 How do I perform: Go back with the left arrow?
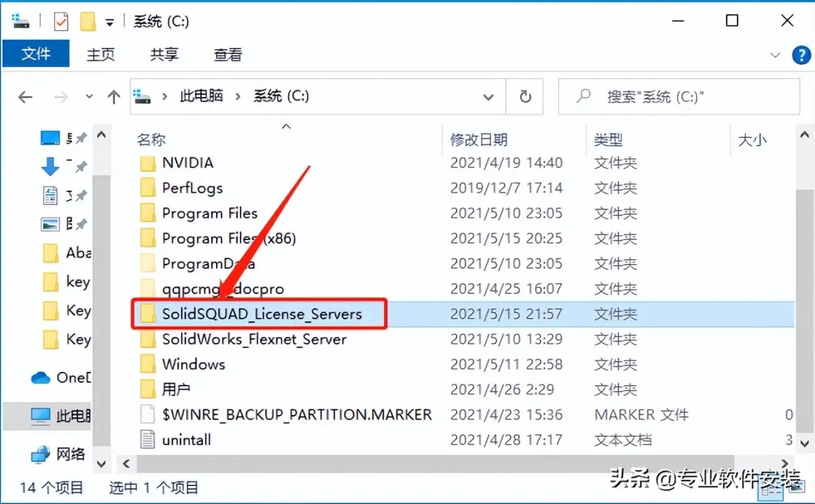[25, 96]
